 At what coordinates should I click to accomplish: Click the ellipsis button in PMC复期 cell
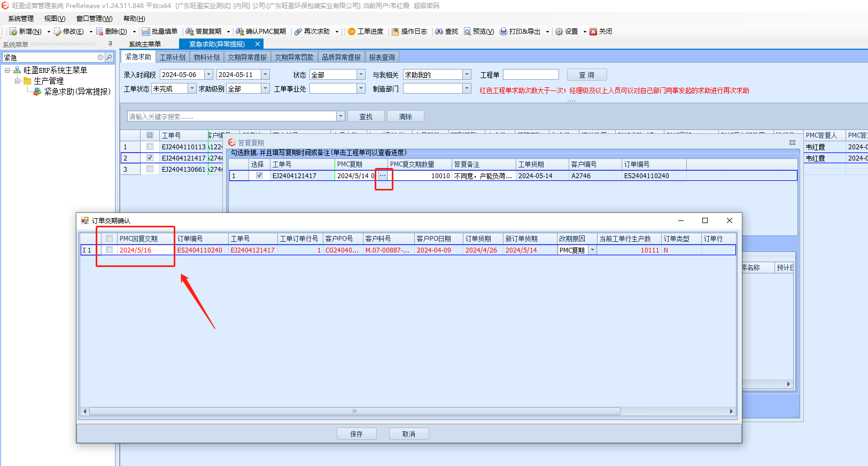coord(383,175)
